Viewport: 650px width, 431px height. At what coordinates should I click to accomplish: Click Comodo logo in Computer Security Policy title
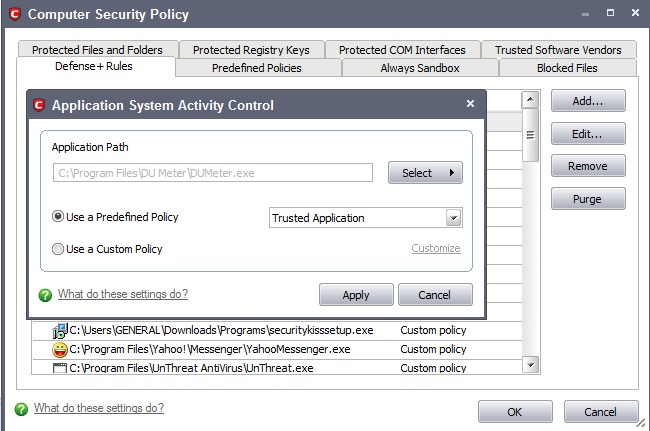pos(15,15)
